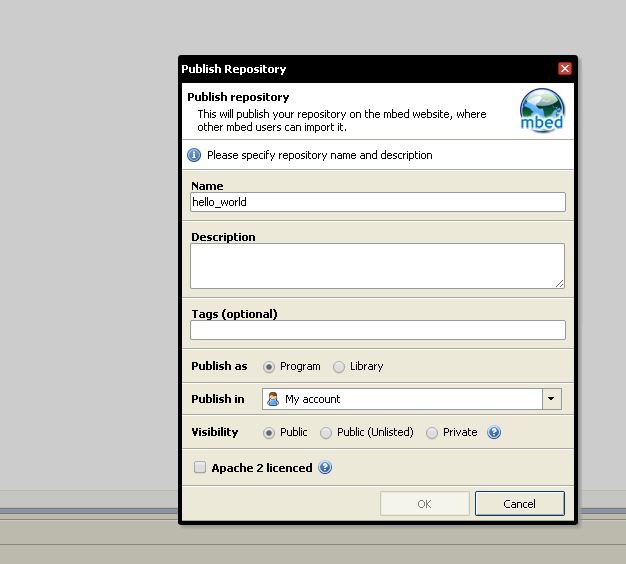Image resolution: width=626 pixels, height=564 pixels.
Task: Focus the Description text area
Action: point(376,265)
